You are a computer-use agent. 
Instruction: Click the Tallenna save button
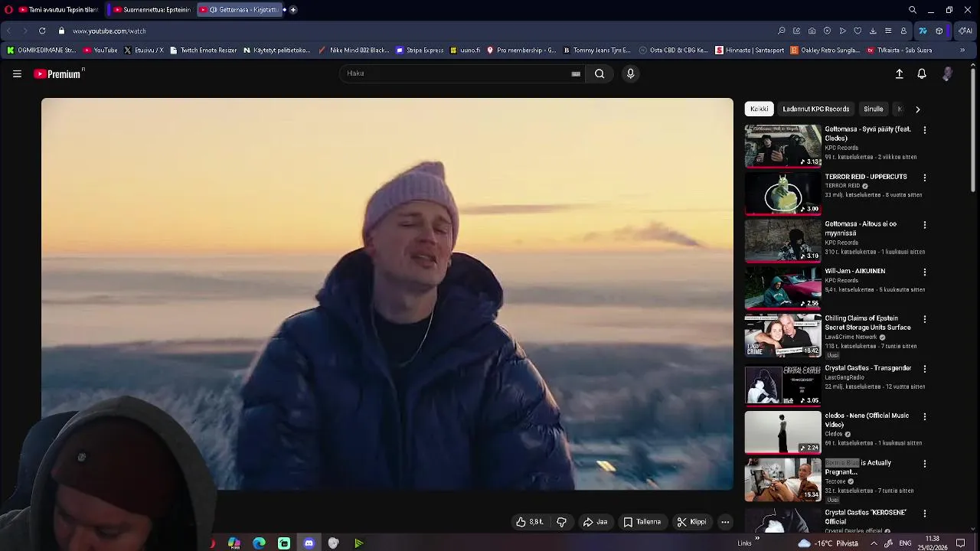[x=642, y=522]
